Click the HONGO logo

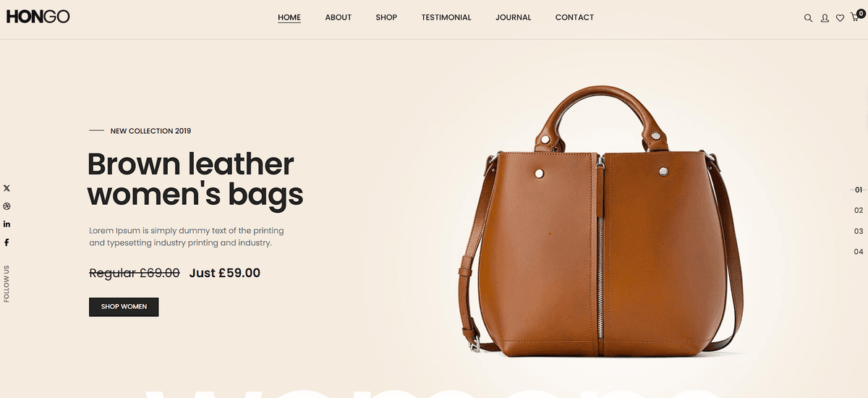[38, 17]
